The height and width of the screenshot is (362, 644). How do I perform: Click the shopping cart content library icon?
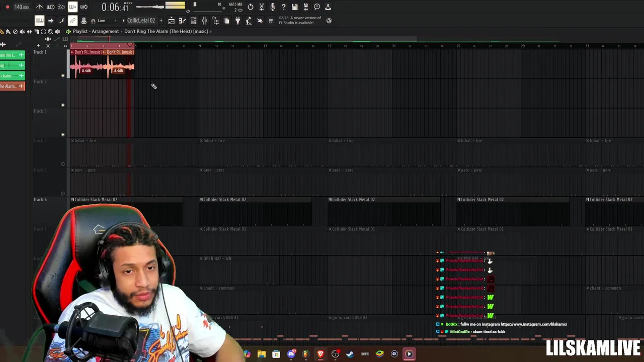point(271,21)
